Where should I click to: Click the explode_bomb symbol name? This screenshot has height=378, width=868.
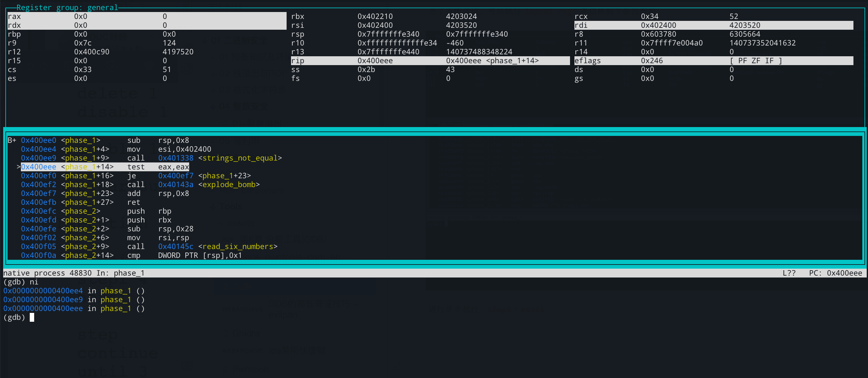(229, 185)
